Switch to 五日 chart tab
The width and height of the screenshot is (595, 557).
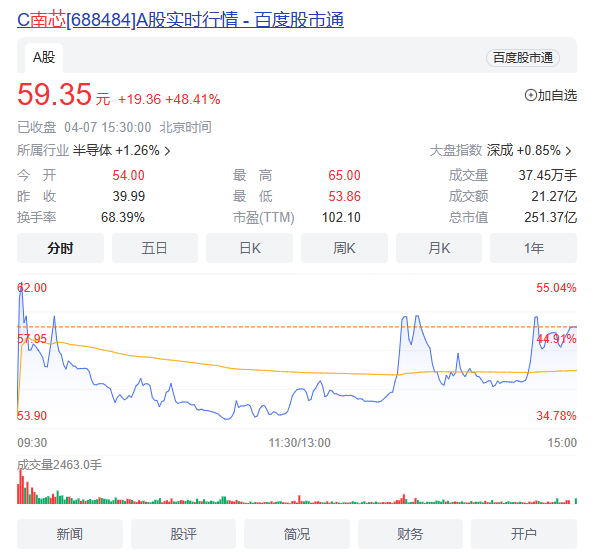coord(155,248)
